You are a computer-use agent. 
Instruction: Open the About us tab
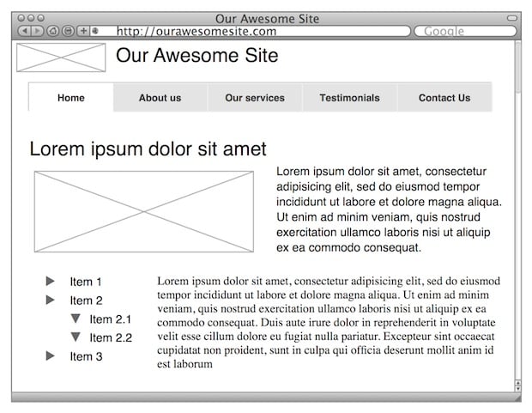[x=160, y=98]
